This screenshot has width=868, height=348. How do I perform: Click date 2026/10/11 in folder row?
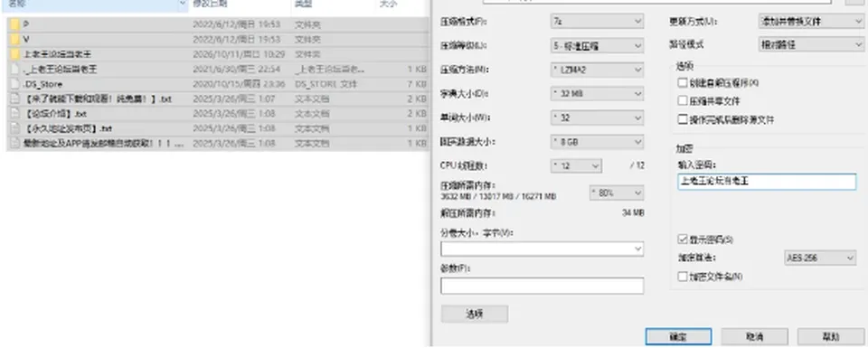tap(239, 54)
